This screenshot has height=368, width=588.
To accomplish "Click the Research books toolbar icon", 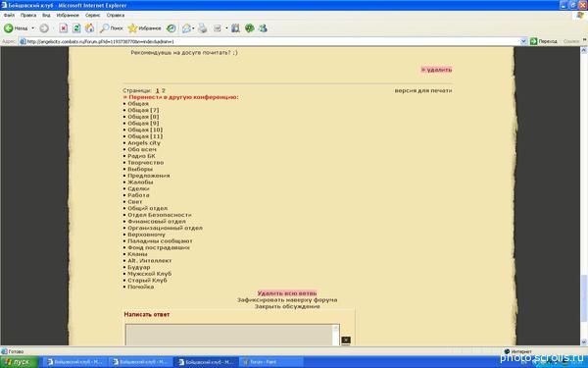I will [x=235, y=28].
